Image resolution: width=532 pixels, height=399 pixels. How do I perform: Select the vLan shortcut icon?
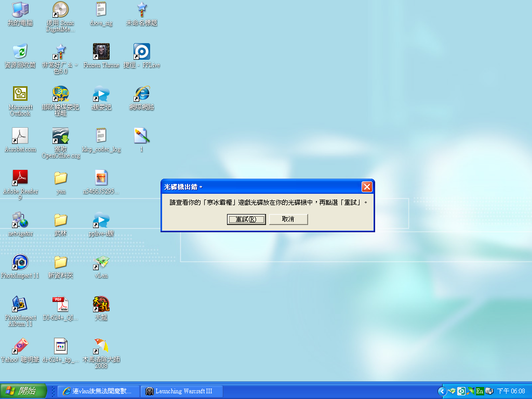[101, 262]
